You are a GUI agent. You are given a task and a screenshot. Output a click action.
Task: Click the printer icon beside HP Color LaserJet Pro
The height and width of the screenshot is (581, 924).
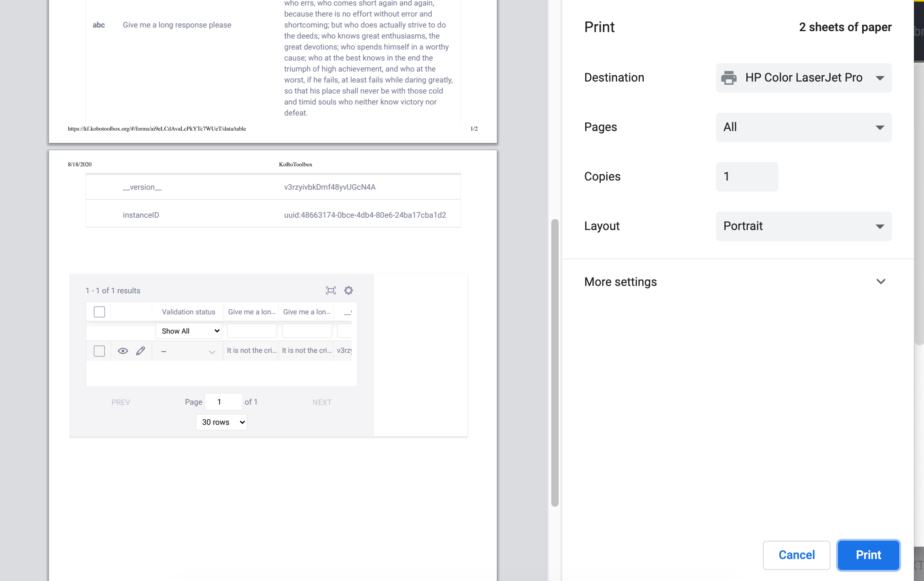729,77
